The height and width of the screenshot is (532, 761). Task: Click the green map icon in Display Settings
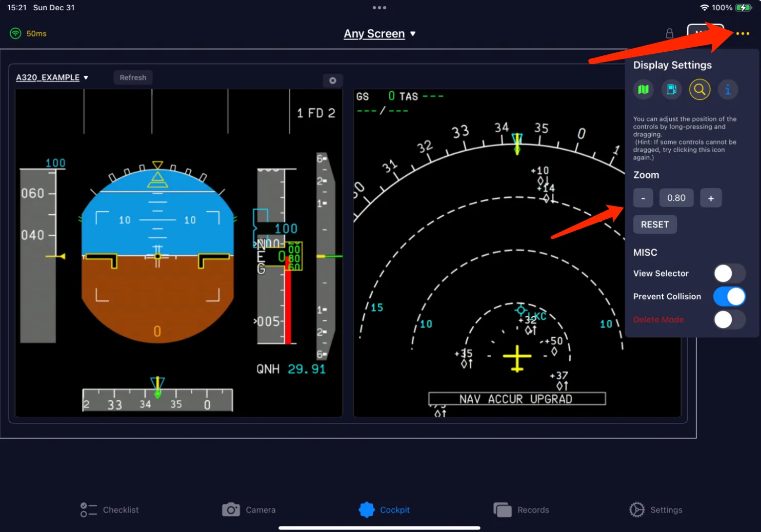(643, 90)
